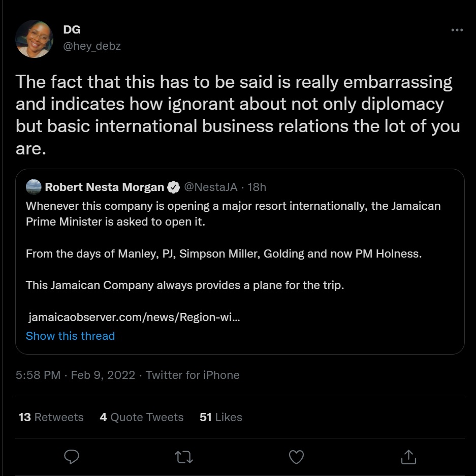Open Robert Nesta Morgan's profile name

coord(104,187)
